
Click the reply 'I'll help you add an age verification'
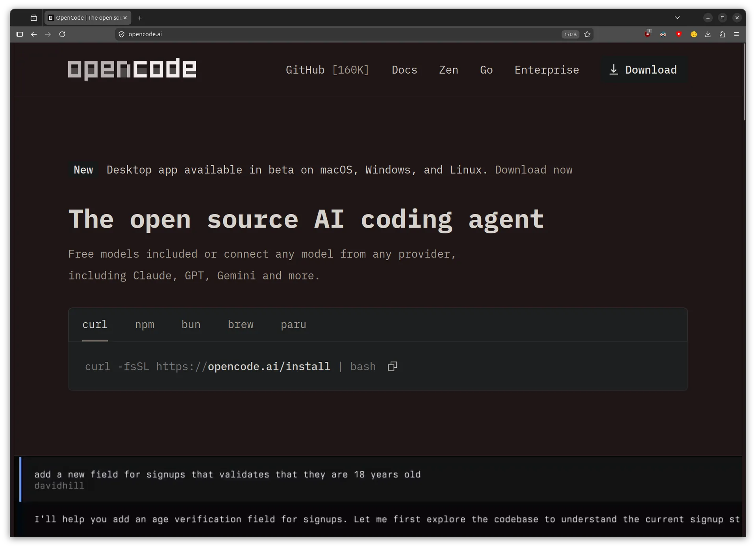pos(387,519)
